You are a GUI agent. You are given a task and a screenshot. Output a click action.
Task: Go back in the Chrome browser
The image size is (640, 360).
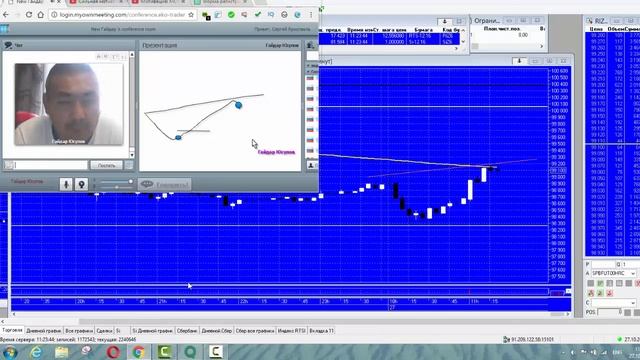click(x=6, y=15)
